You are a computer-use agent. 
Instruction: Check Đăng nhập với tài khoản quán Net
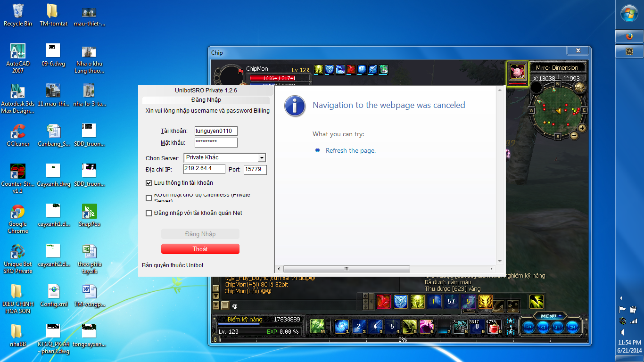(x=149, y=213)
